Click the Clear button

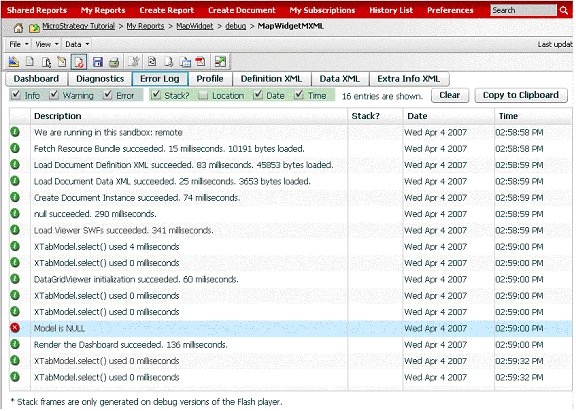pos(450,95)
